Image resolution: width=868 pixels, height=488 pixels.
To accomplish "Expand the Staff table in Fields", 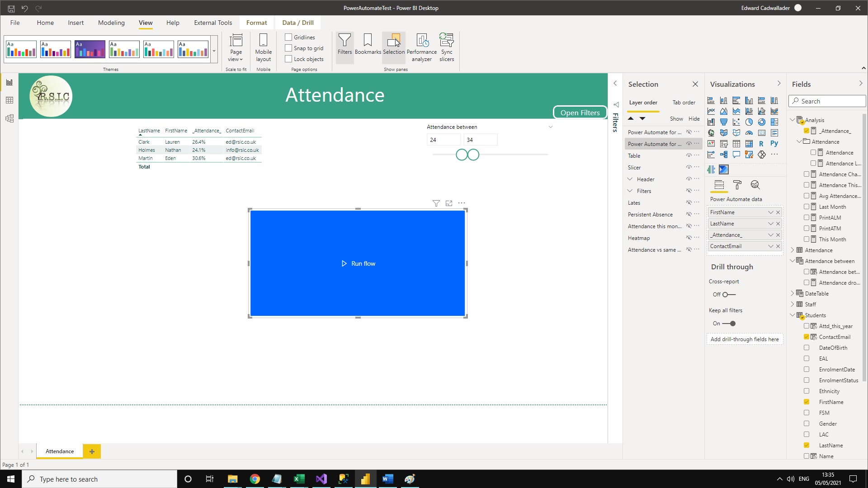I will pyautogui.click(x=793, y=304).
